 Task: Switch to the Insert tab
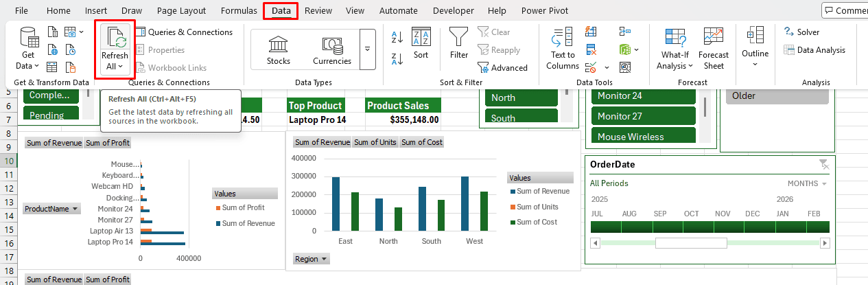96,10
